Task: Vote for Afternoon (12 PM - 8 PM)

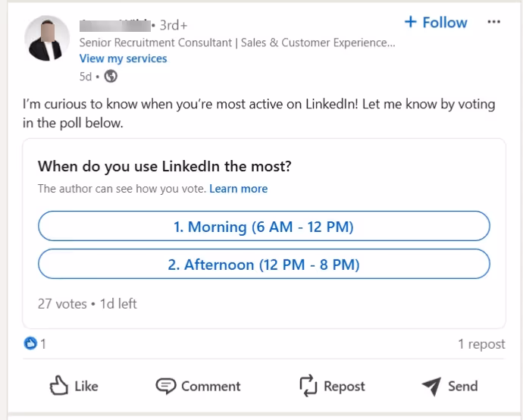Action: (264, 265)
